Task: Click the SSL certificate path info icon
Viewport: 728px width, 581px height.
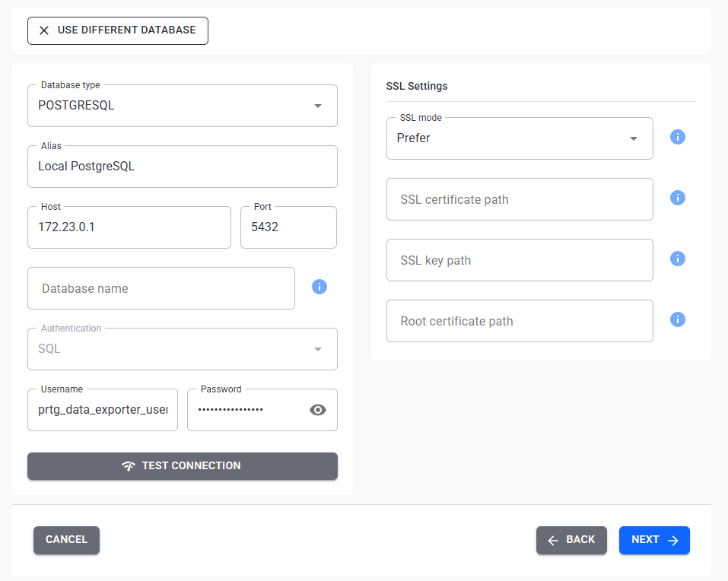Action: 677,198
